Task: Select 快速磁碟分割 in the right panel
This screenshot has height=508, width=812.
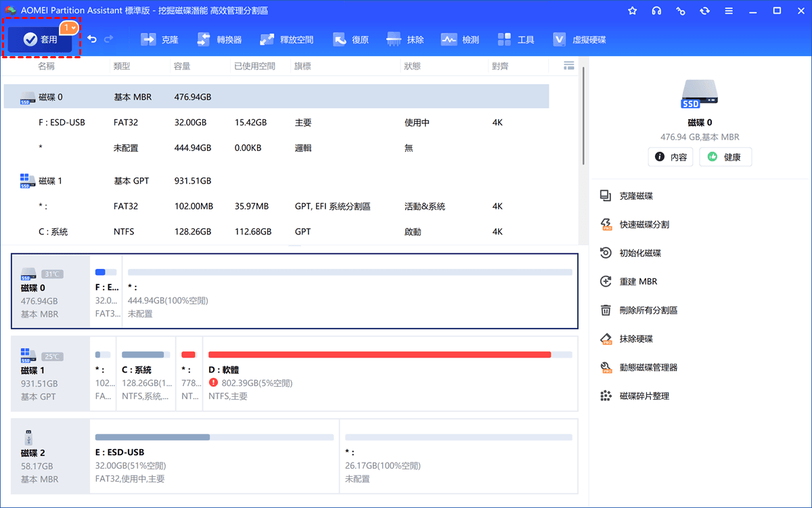Action: tap(644, 224)
